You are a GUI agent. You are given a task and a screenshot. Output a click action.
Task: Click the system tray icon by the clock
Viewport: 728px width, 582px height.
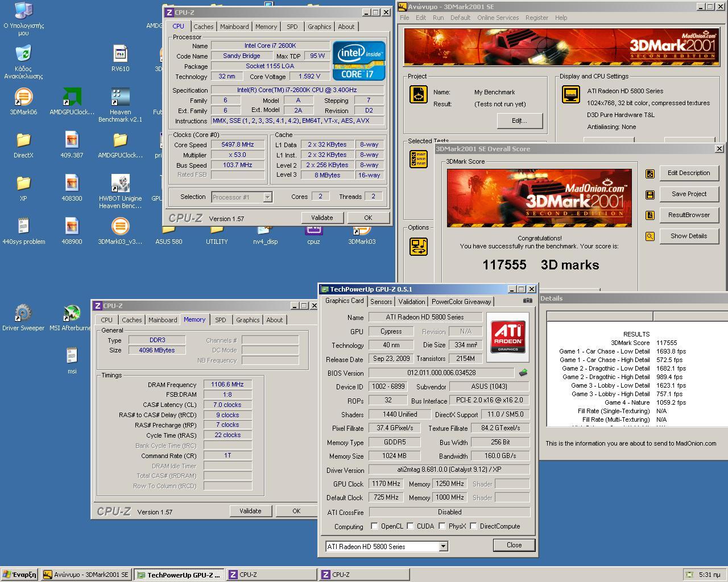pos(690,575)
